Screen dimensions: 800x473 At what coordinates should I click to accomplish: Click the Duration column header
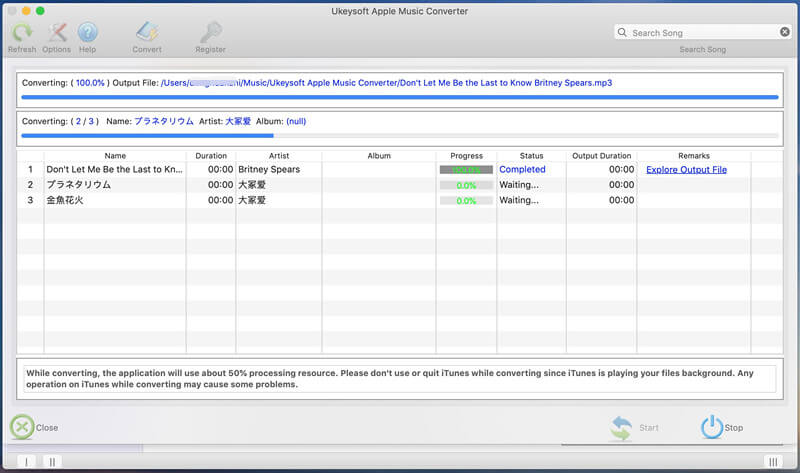pos(211,156)
